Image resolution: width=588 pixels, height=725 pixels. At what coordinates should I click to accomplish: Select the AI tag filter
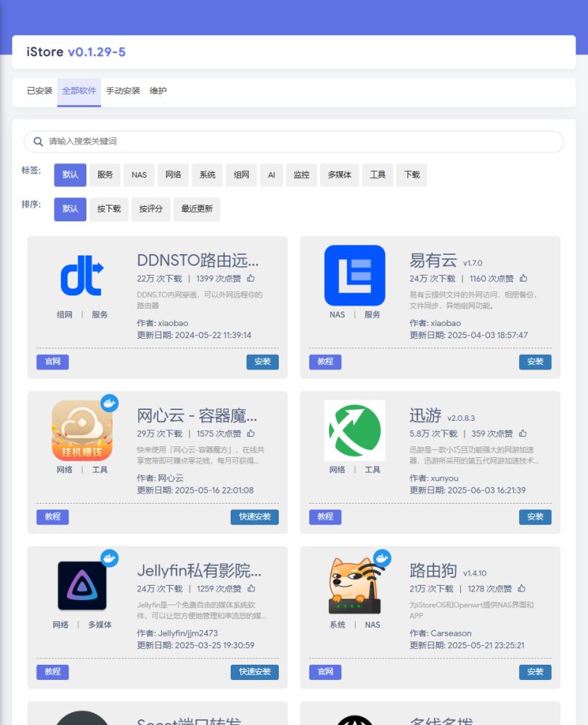271,175
